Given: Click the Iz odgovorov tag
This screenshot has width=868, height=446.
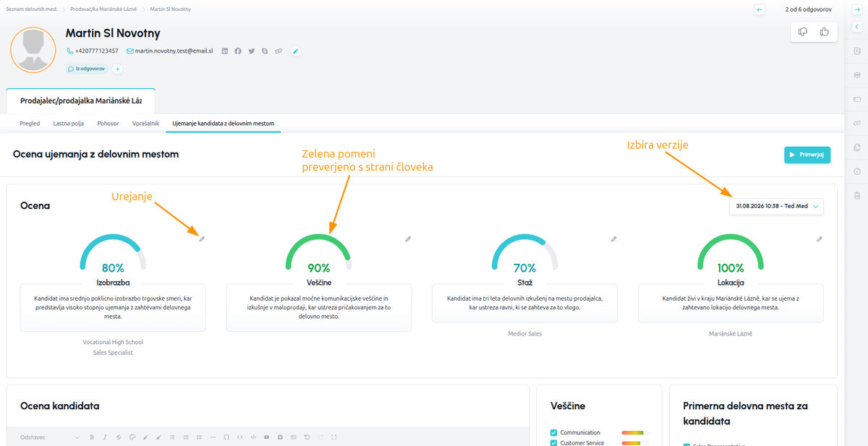Looking at the screenshot, I should click(x=87, y=69).
